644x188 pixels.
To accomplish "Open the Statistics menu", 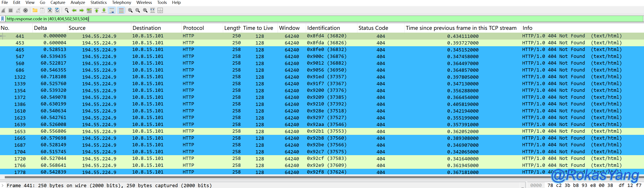I will coord(98,3).
